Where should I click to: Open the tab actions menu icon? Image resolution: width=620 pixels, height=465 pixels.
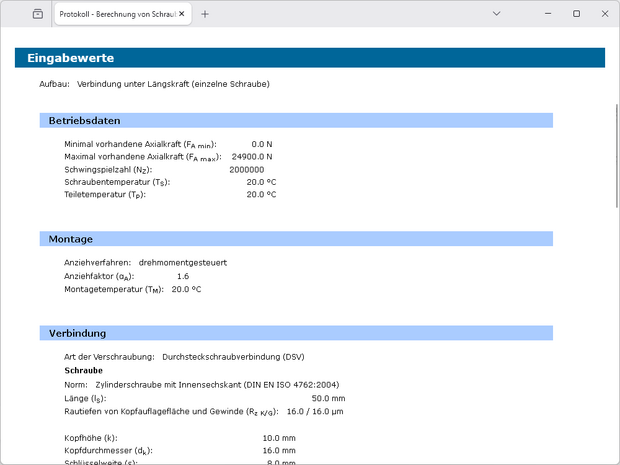pyautogui.click(x=37, y=14)
